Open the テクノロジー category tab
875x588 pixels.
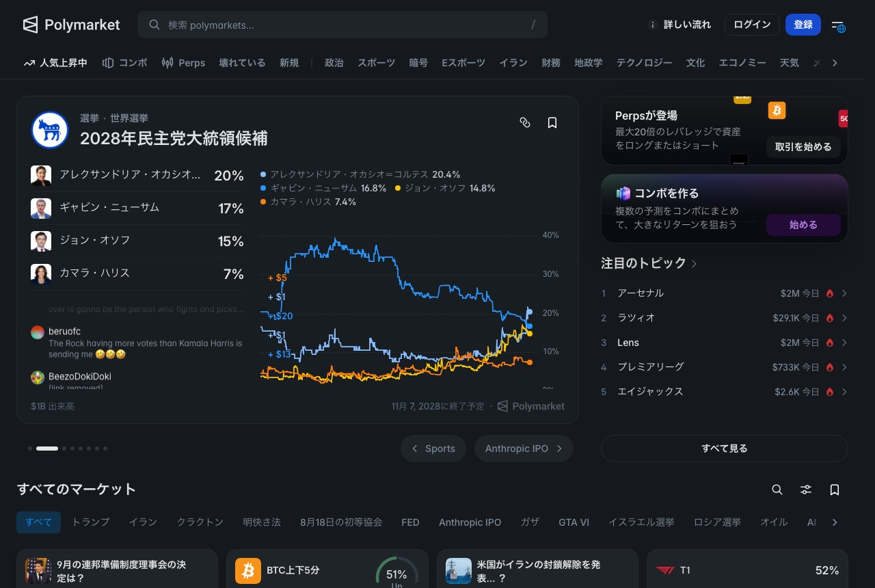[x=645, y=63]
